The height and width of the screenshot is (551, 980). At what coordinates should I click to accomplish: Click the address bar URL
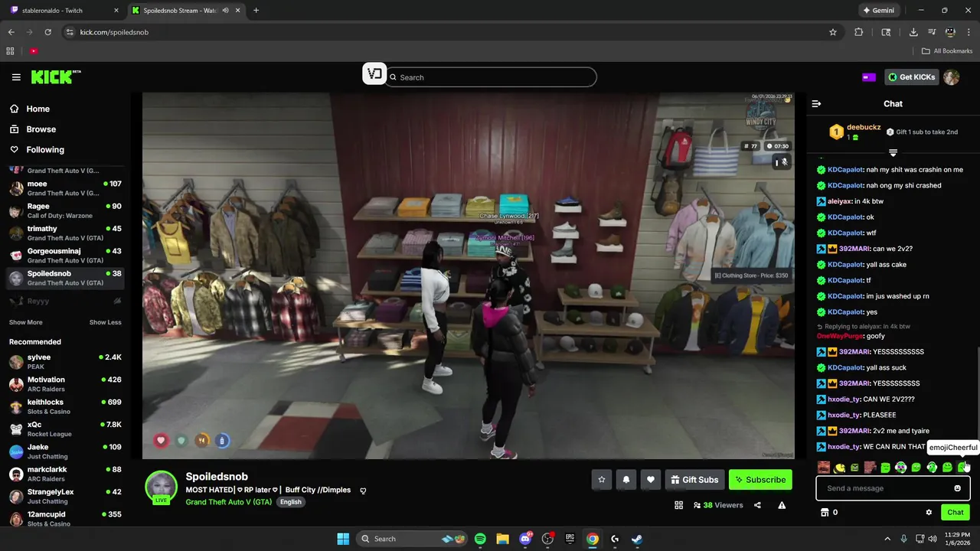point(114,32)
